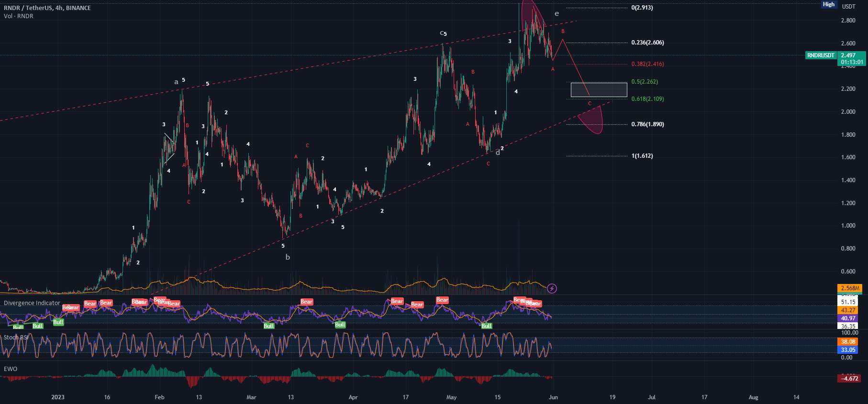This screenshot has width=868, height=404.
Task: Click the 40.97 purple indicator value
Action: (x=848, y=318)
